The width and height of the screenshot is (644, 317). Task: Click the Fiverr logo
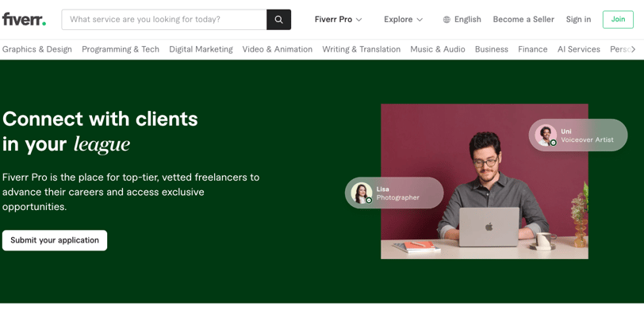coord(24,19)
